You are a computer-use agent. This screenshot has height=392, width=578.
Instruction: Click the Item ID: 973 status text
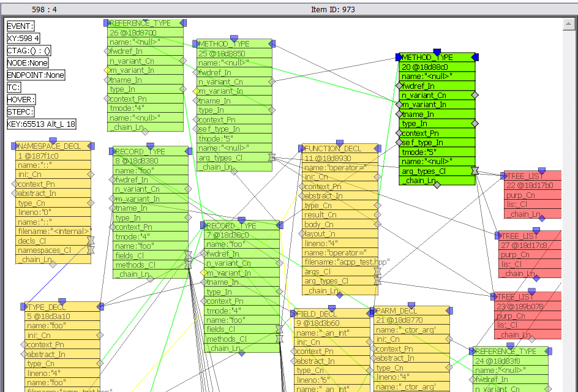coord(332,9)
